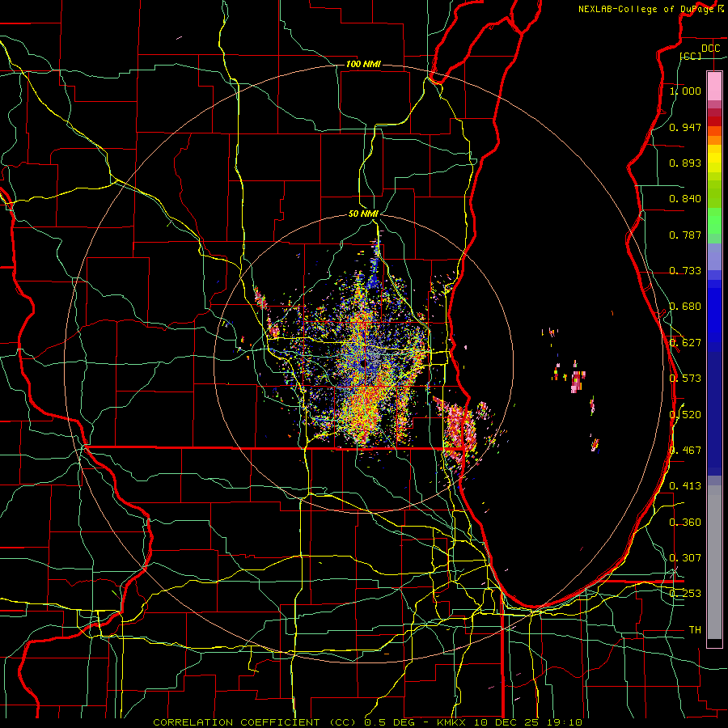Screen dimensions: 728x728
Task: Pick the dark navy segment of the color bar
Action: (x=714, y=413)
